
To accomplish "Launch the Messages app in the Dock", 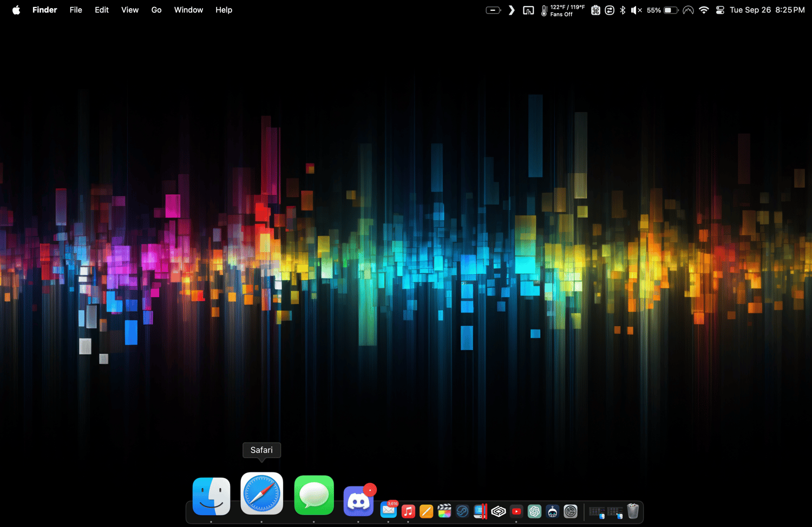I will [314, 496].
